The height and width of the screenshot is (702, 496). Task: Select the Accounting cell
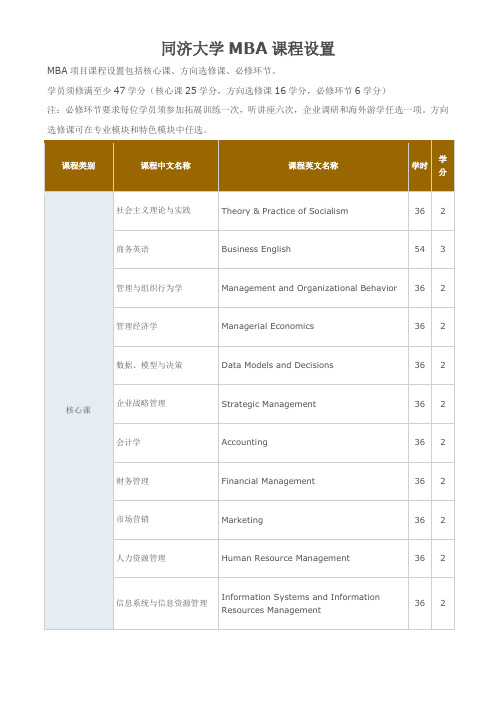313,443
